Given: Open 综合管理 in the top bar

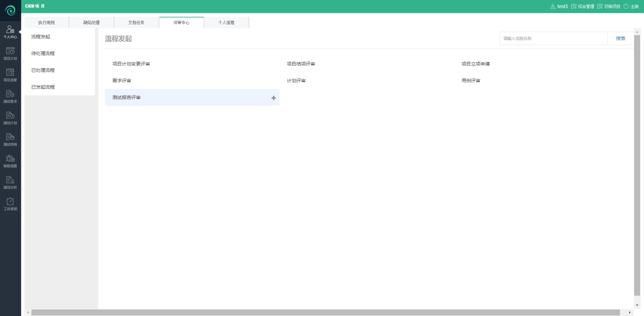Looking at the screenshot, I should pos(582,7).
